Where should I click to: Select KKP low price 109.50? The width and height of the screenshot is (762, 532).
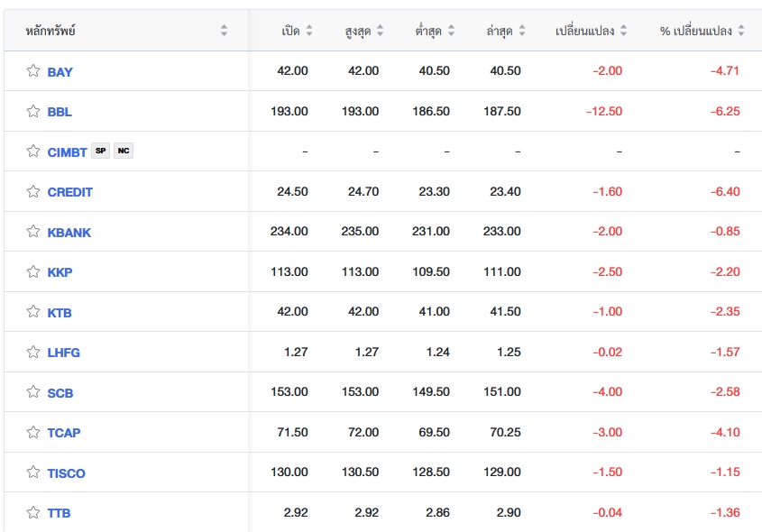tap(431, 271)
